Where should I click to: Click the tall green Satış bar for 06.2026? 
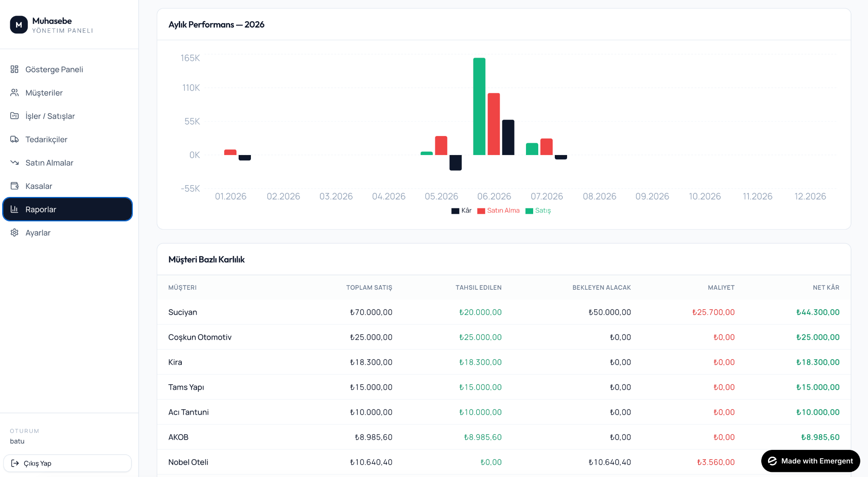479,106
